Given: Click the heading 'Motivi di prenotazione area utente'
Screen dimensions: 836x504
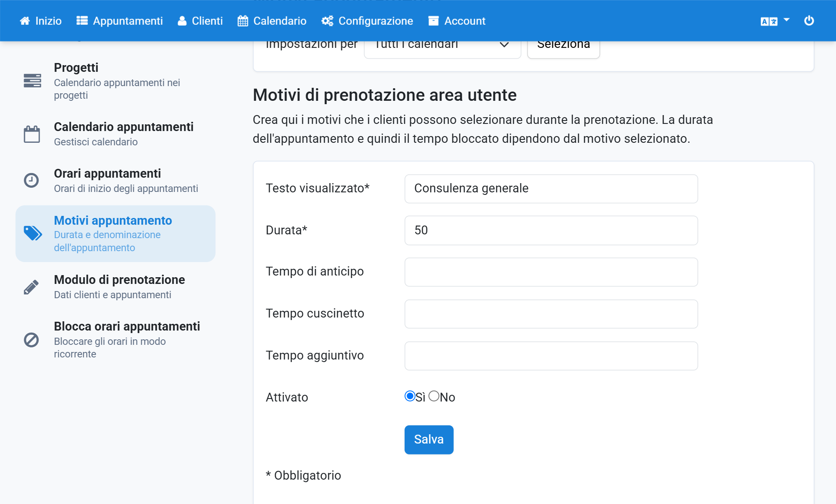Looking at the screenshot, I should tap(385, 95).
